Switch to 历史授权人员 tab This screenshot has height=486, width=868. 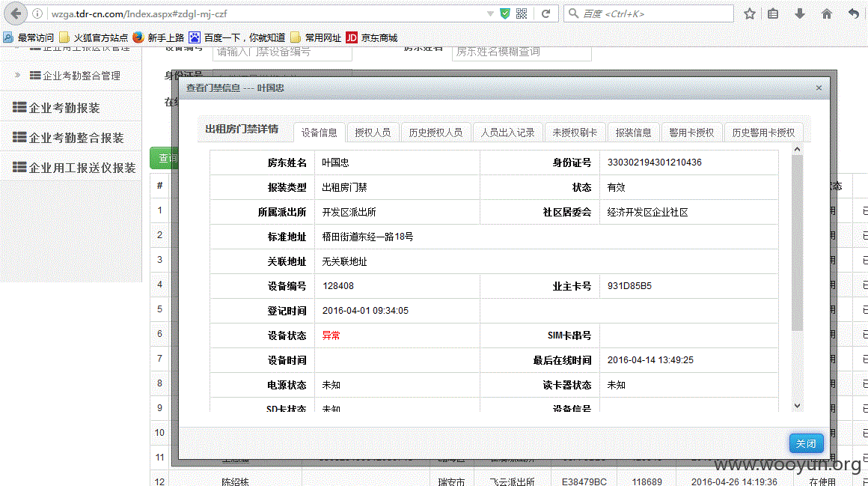[x=435, y=133]
